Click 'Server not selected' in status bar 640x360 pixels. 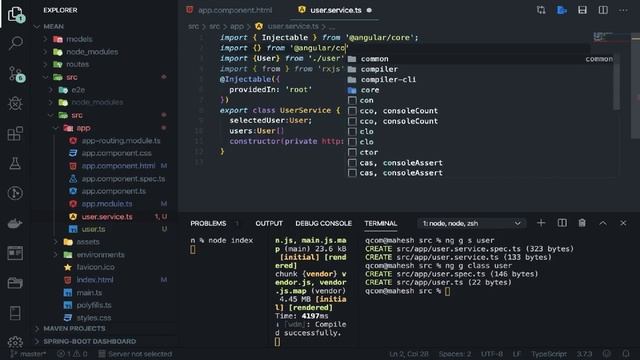135,354
